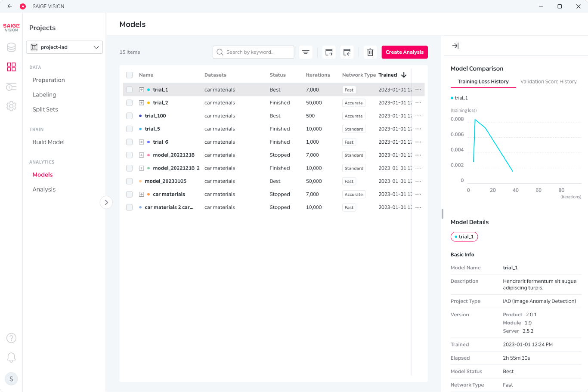Image resolution: width=588 pixels, height=392 pixels.
Task: Open more options for trial_2 row
Action: pos(418,103)
